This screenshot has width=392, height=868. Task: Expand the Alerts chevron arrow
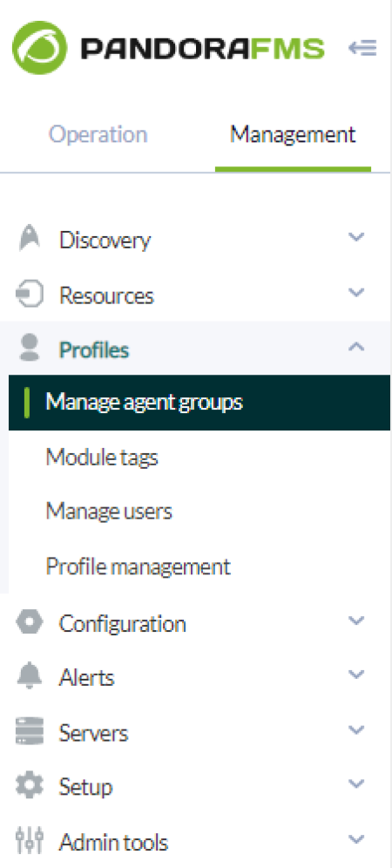coord(356,675)
